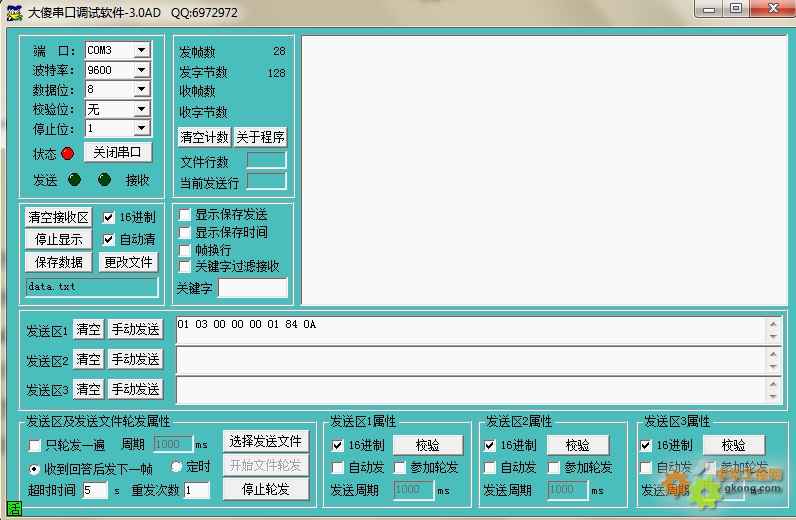Enable the 帧换行 checkbox
This screenshot has width=796, height=520.
185,250
